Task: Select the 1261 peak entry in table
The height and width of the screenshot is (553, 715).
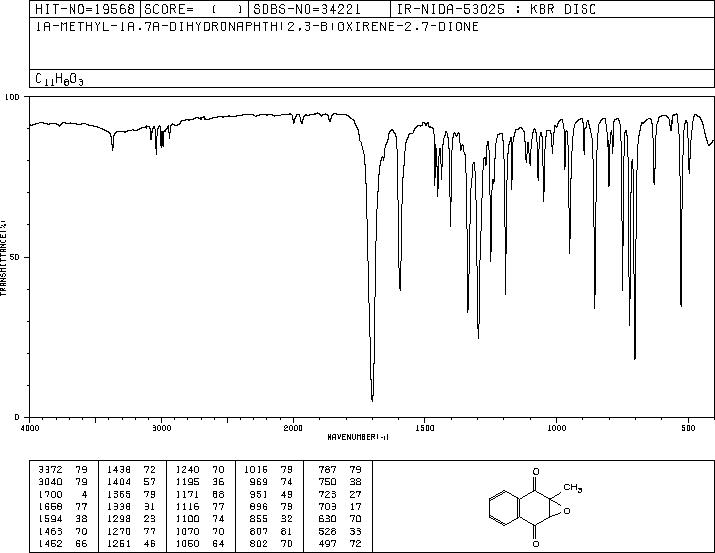Action: click(131, 543)
